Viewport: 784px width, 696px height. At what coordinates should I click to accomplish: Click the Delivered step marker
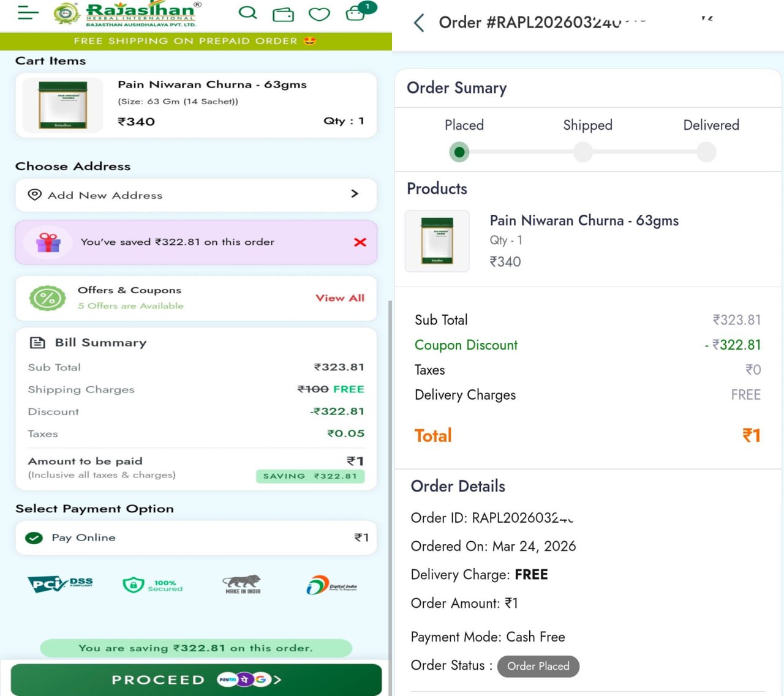tap(706, 152)
